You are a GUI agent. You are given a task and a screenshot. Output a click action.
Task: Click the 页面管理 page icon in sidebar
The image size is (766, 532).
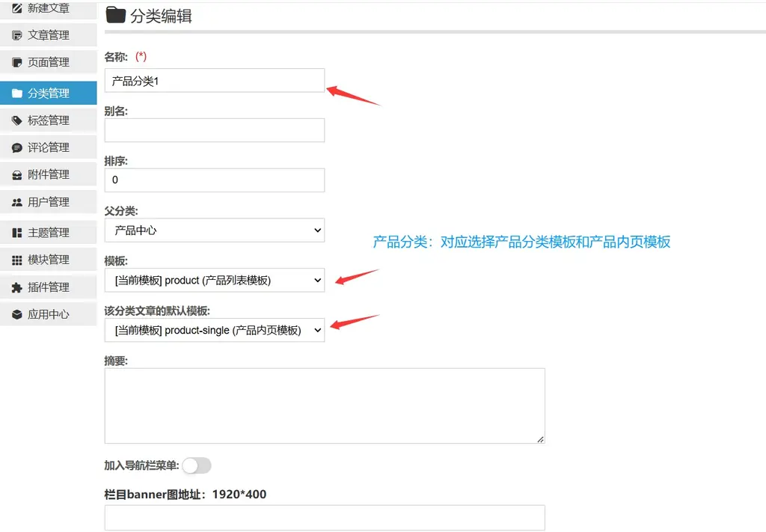tap(16, 62)
